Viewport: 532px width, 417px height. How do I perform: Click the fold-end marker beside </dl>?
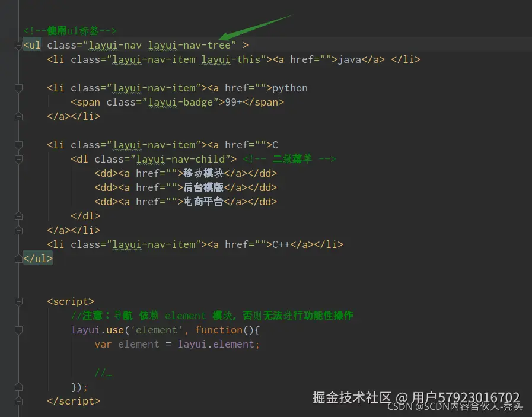(18, 216)
